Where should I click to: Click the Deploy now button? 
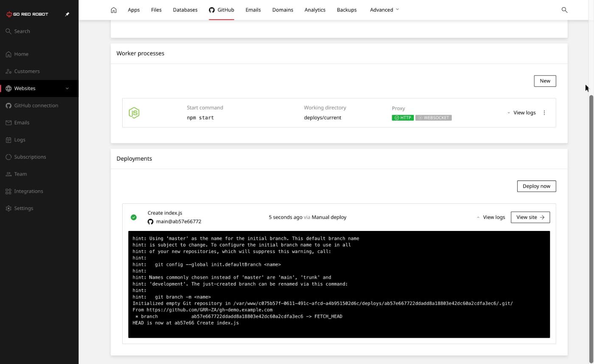pyautogui.click(x=536, y=186)
